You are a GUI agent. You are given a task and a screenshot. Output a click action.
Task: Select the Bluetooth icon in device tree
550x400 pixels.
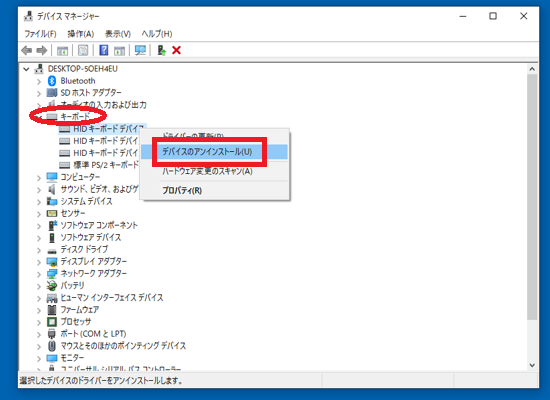[x=52, y=81]
